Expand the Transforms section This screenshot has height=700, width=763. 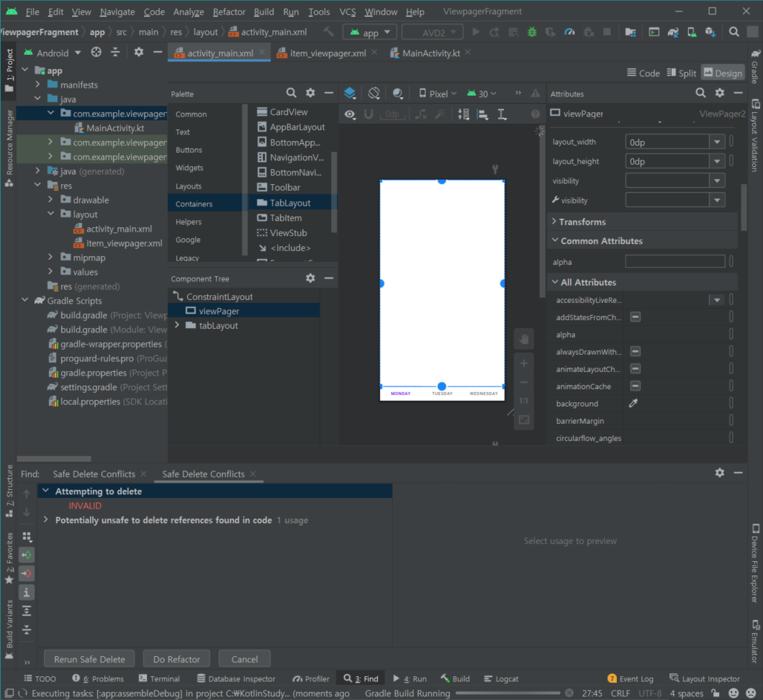point(554,222)
